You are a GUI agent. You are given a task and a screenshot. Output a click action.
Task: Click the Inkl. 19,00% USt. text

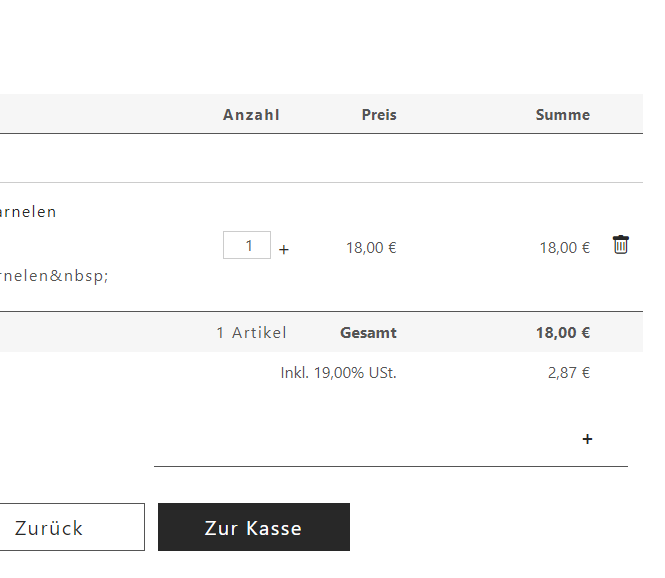point(338,373)
